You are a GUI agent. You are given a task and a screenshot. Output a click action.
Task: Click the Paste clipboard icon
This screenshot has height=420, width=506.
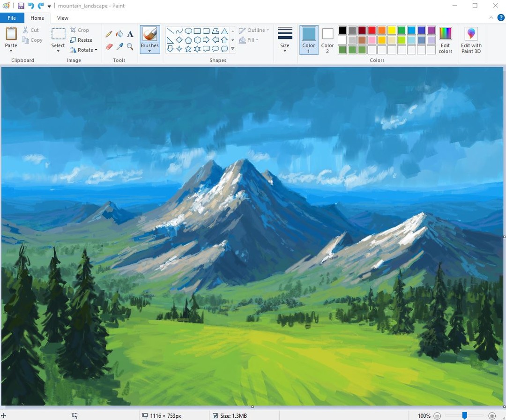click(11, 34)
